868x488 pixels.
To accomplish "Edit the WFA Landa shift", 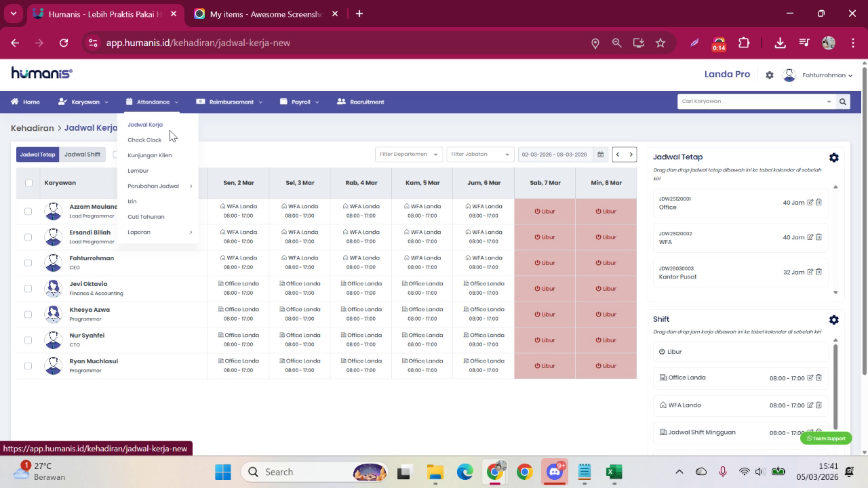I will coord(810,405).
